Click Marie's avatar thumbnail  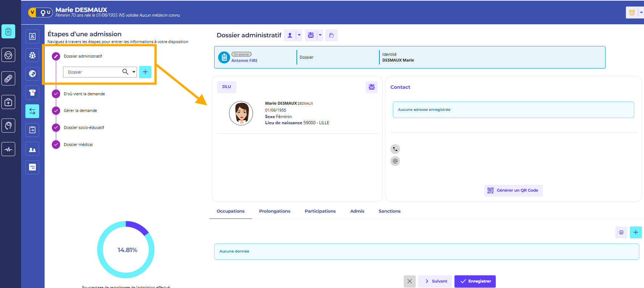(241, 113)
